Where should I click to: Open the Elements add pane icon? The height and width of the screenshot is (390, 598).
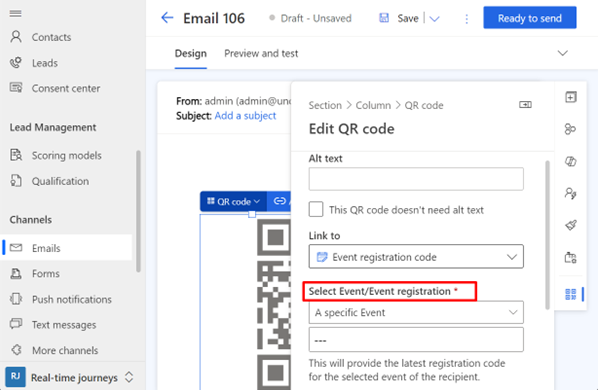pyautogui.click(x=570, y=97)
